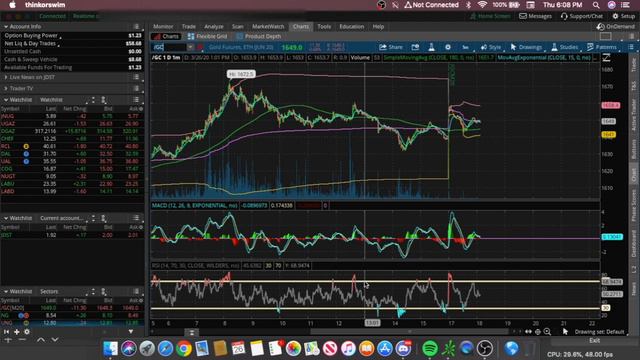Image resolution: width=640 pixels, height=360 pixels.
Task: Open the Setup gear menu
Action: point(624,16)
